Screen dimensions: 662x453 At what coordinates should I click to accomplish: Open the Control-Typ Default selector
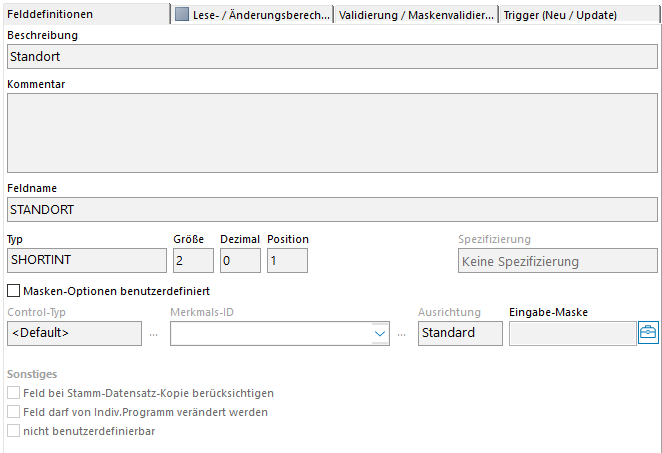pyautogui.click(x=74, y=333)
